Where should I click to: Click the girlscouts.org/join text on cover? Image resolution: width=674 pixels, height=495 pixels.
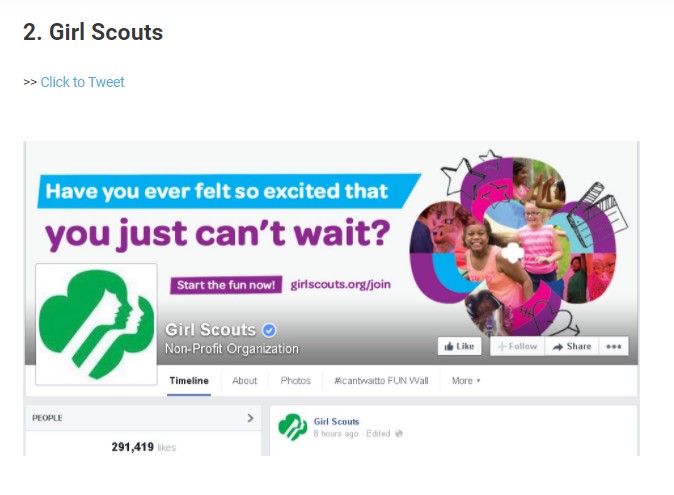pyautogui.click(x=340, y=284)
